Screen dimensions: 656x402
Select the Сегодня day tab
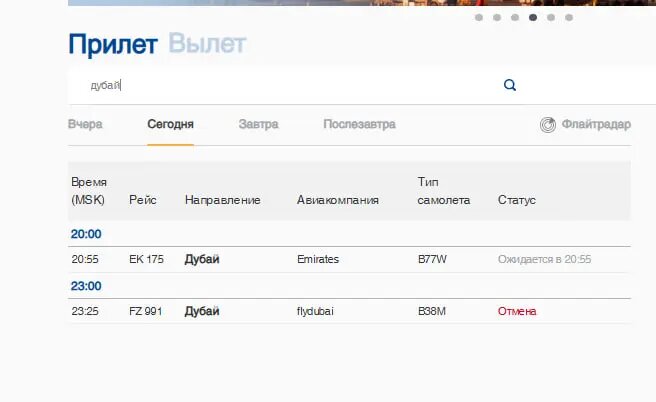click(x=170, y=124)
